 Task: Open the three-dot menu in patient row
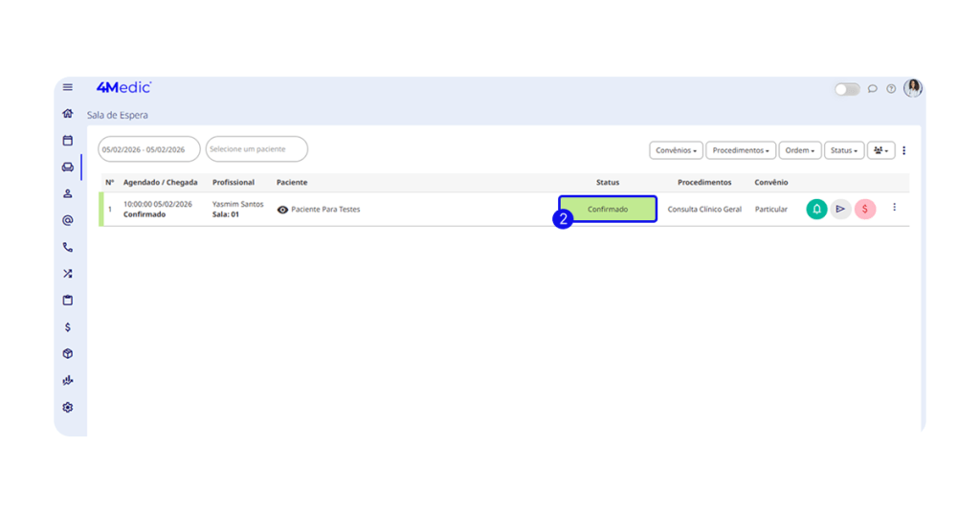pos(895,207)
